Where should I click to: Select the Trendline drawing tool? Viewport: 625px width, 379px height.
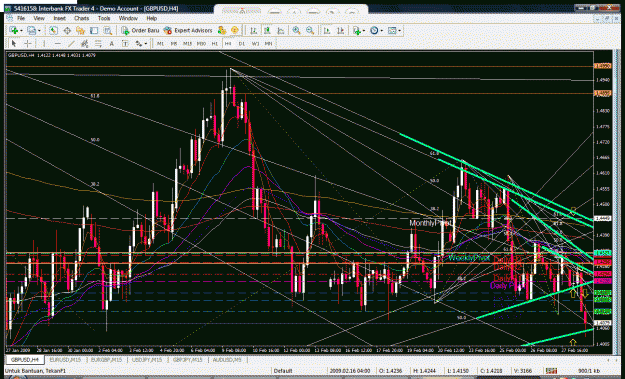[71, 43]
